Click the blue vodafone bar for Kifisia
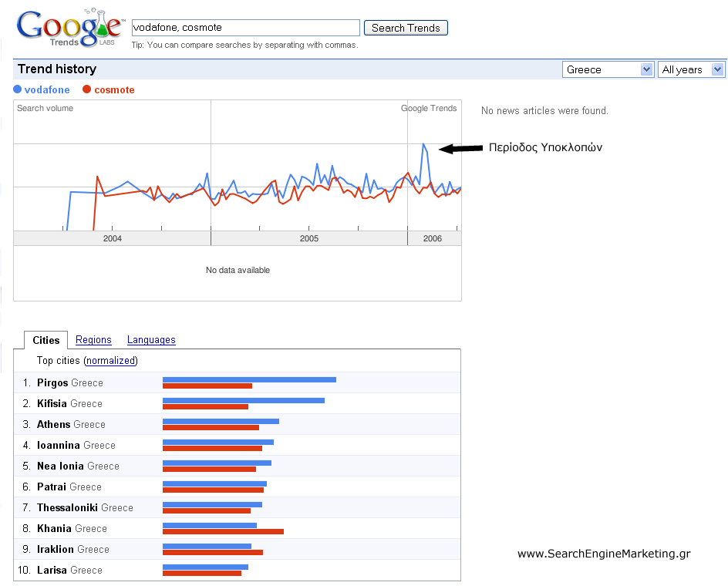The image size is (728, 586). coord(243,401)
